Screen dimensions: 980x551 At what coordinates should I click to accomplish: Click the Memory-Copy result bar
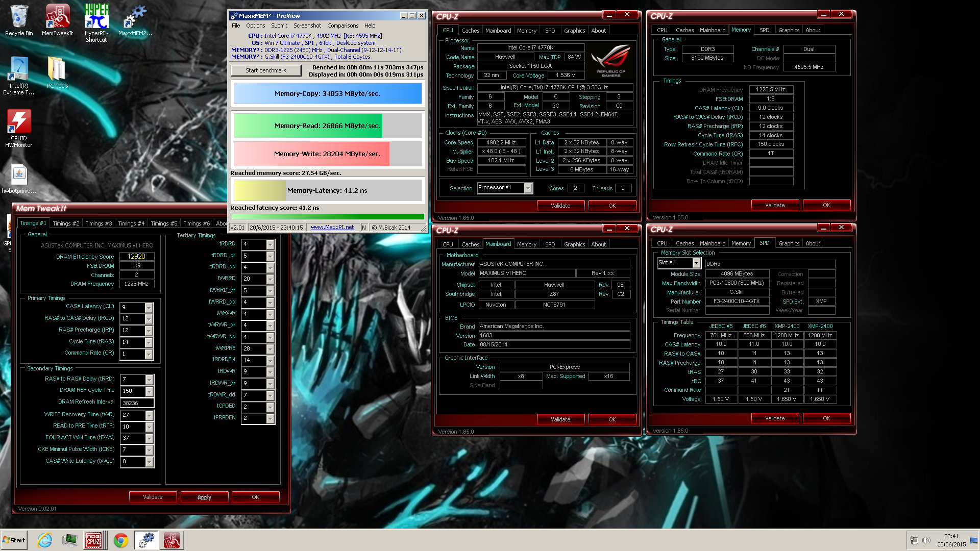coord(327,94)
